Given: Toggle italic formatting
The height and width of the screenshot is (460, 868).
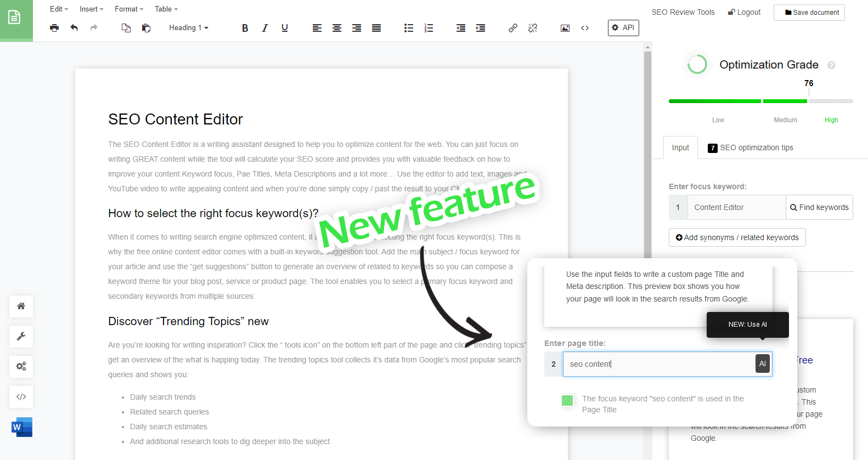Looking at the screenshot, I should pyautogui.click(x=265, y=28).
